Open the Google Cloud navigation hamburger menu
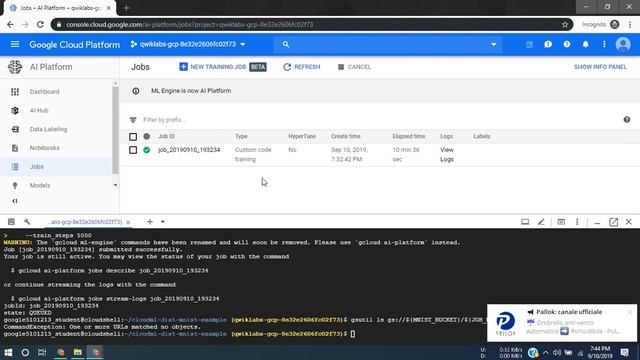Image resolution: width=640 pixels, height=360 pixels. click(15, 44)
